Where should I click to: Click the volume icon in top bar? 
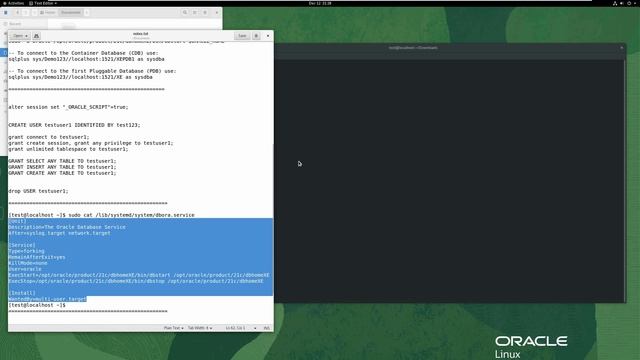click(x=622, y=3)
